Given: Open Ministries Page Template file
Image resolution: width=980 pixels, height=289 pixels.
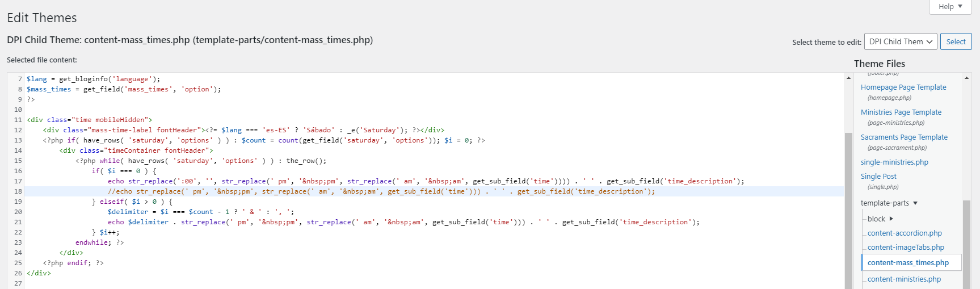Looking at the screenshot, I should tap(901, 112).
